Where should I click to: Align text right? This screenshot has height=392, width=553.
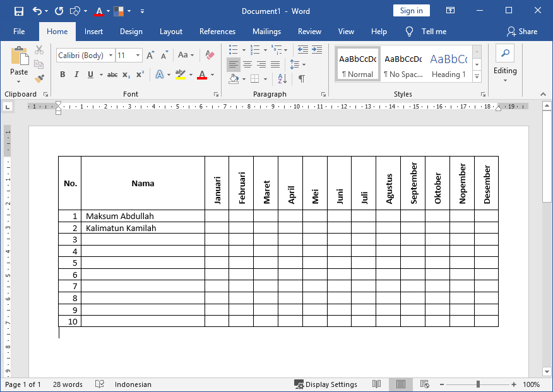coord(261,64)
